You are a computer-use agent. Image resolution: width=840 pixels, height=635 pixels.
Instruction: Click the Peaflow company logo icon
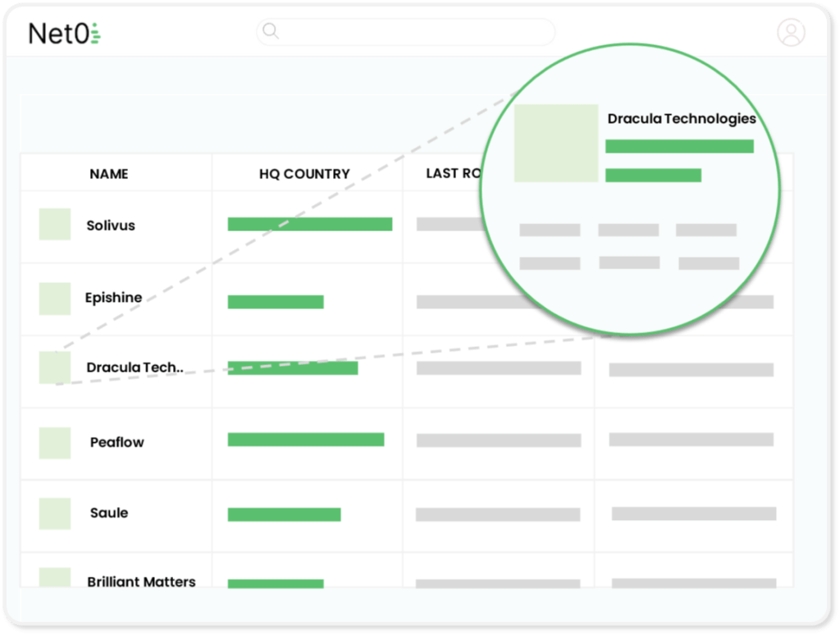pyautogui.click(x=54, y=441)
